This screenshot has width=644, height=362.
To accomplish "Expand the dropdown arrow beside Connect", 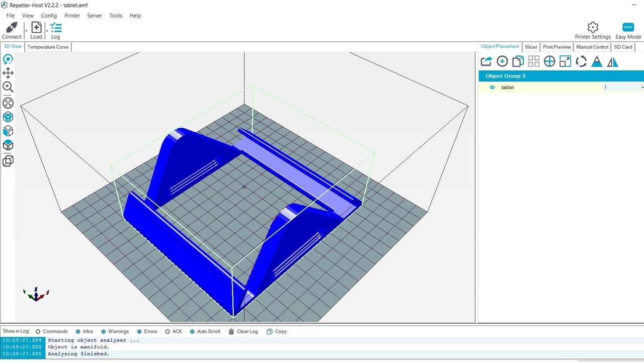I will (26, 31).
